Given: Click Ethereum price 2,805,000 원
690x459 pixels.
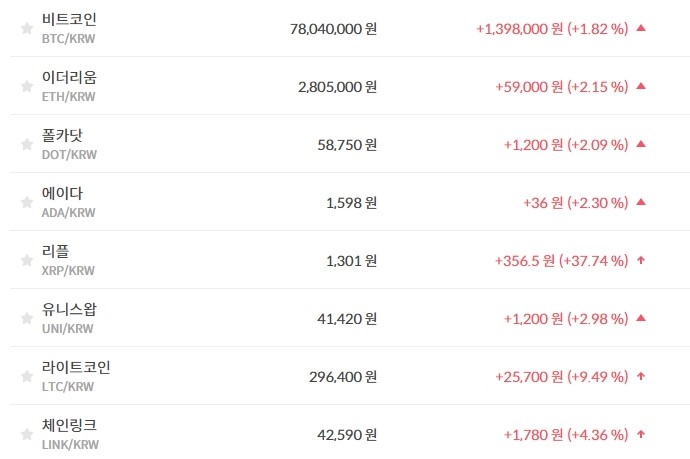Looking at the screenshot, I should tap(337, 87).
